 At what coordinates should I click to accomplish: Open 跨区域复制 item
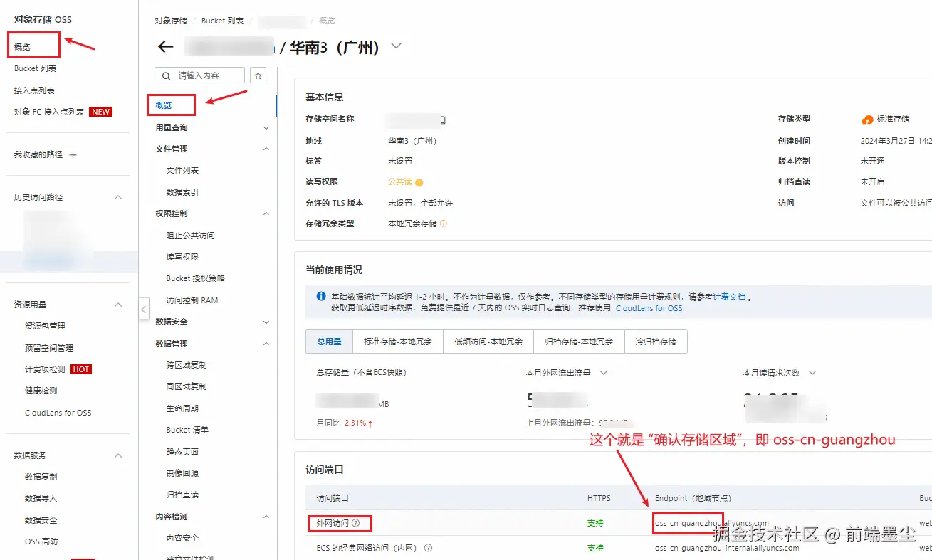(x=187, y=365)
